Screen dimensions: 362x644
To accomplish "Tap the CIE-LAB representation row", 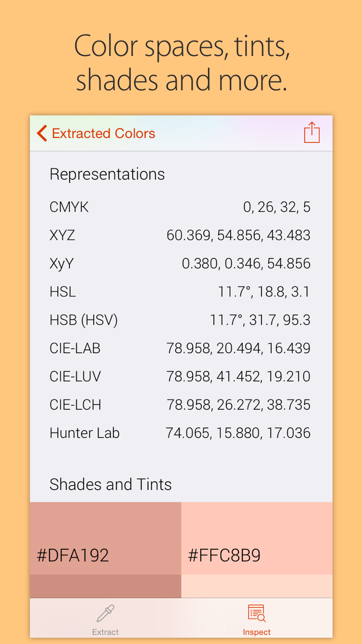I will coord(180,349).
